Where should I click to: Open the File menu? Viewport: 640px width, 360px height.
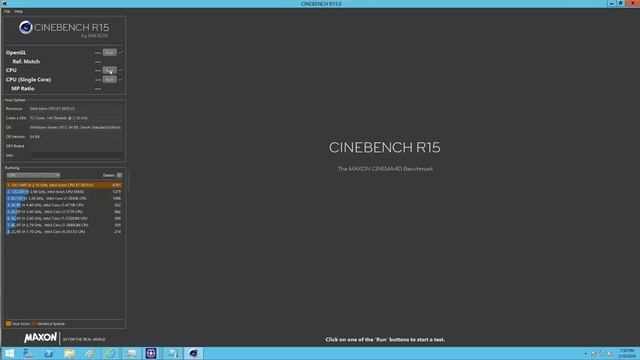pos(7,11)
